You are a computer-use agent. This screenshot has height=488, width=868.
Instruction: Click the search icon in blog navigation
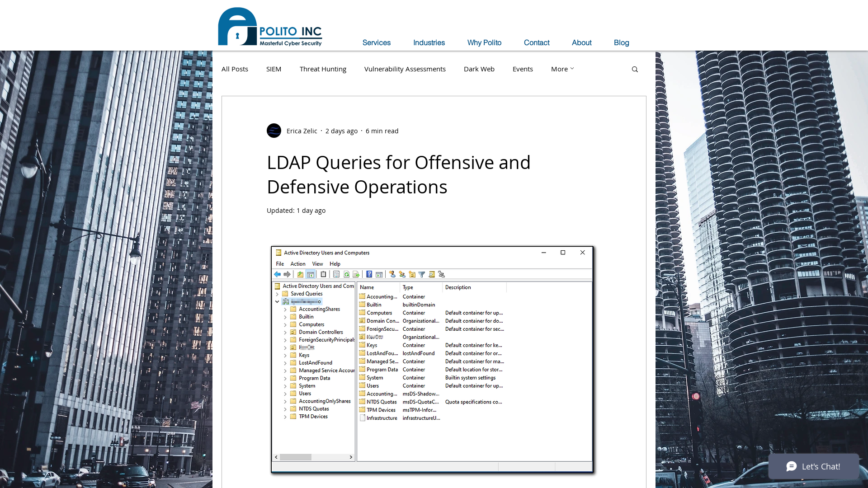(x=635, y=69)
